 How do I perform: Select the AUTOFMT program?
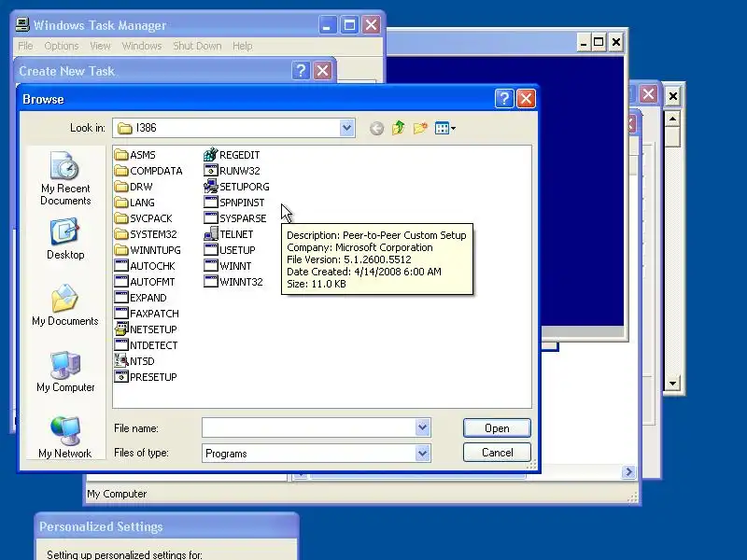tap(145, 282)
